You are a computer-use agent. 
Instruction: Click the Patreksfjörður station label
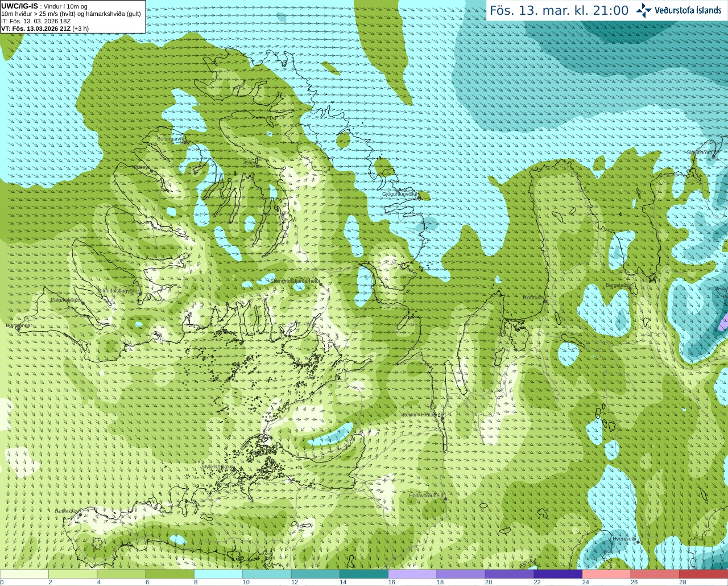(x=66, y=299)
